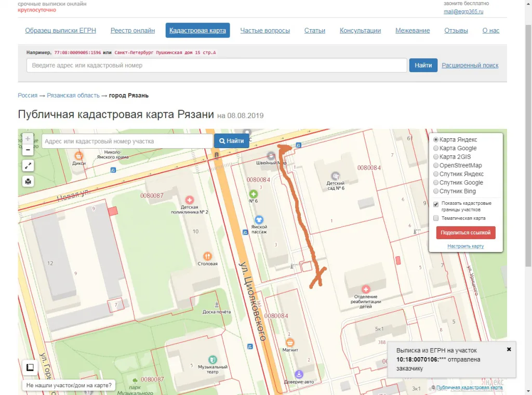Zoom in on the cadastral map
Image resolution: width=532 pixels, height=395 pixels.
tap(28, 139)
